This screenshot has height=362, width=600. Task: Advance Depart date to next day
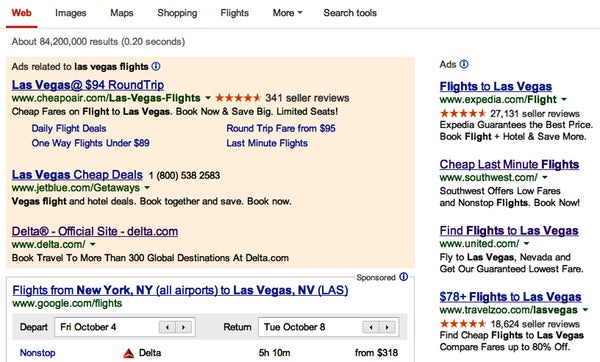coord(184,327)
